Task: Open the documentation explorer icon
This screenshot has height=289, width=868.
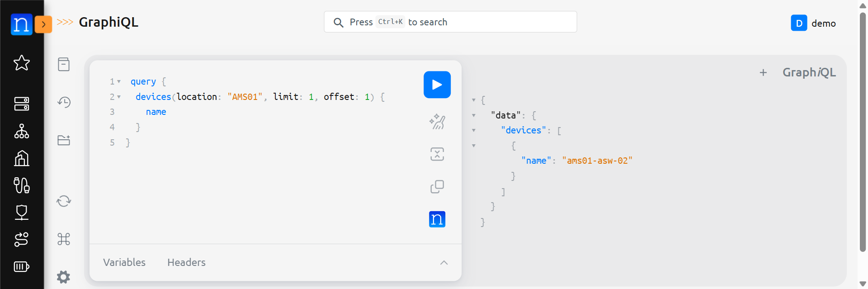Action: [64, 64]
